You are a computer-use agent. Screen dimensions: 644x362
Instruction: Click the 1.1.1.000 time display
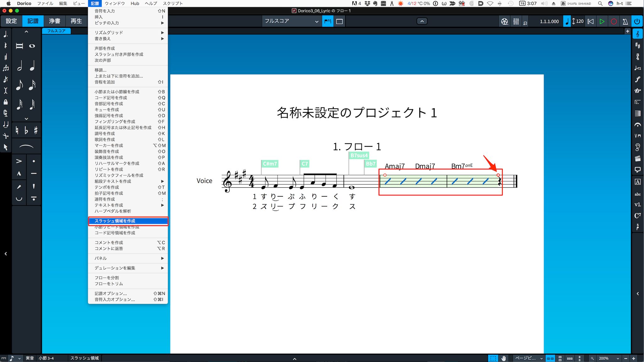(549, 21)
